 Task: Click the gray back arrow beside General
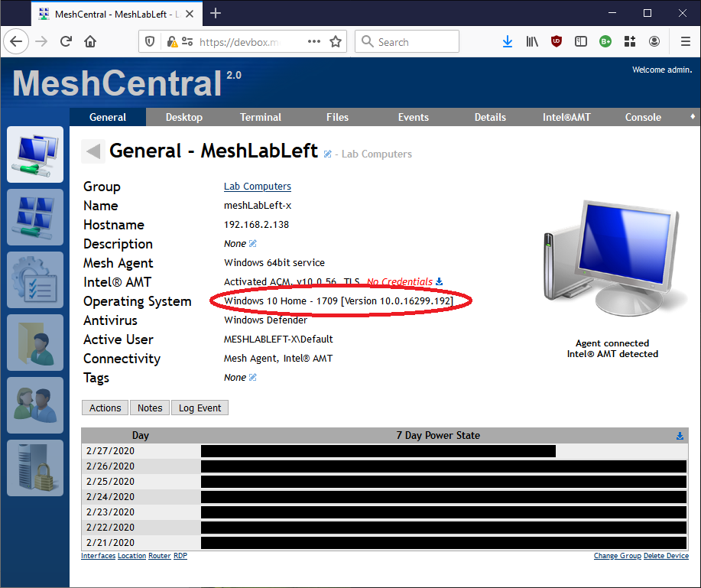click(93, 151)
